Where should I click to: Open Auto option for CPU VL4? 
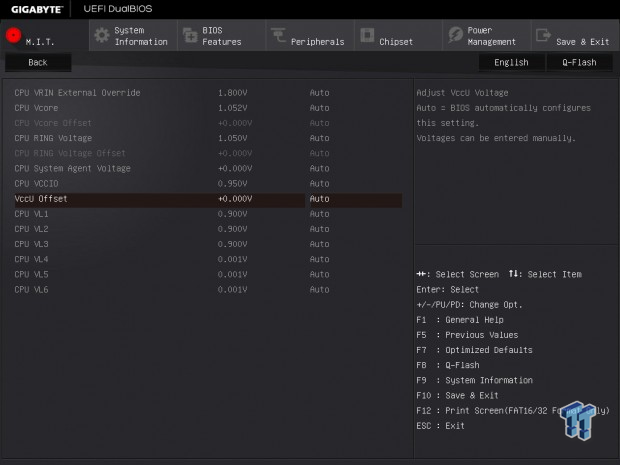[319, 259]
